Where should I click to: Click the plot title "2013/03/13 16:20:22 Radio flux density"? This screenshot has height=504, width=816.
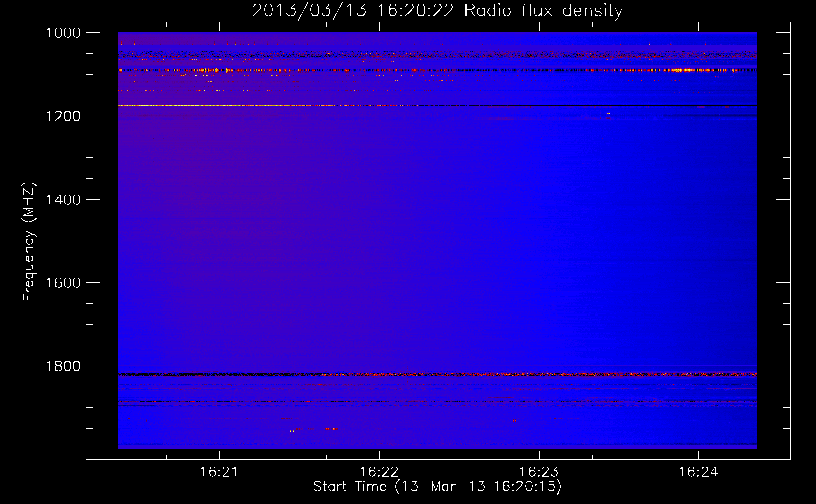click(437, 10)
